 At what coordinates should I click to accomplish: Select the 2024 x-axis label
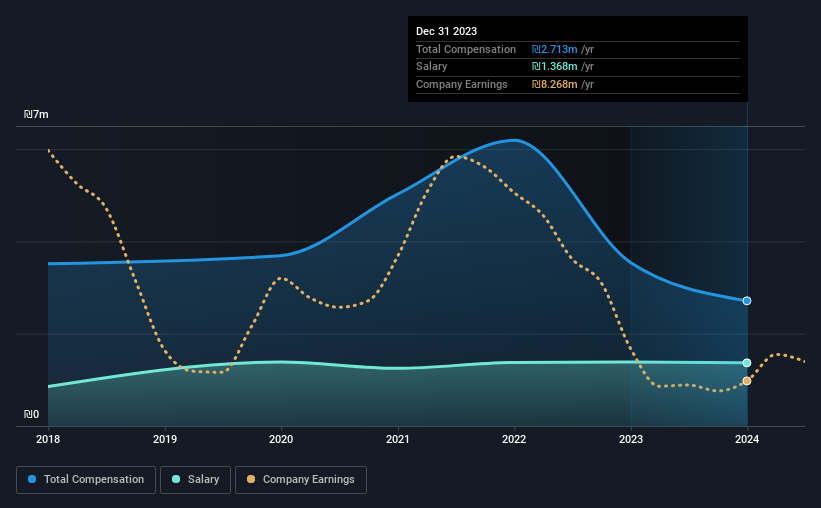[747, 439]
